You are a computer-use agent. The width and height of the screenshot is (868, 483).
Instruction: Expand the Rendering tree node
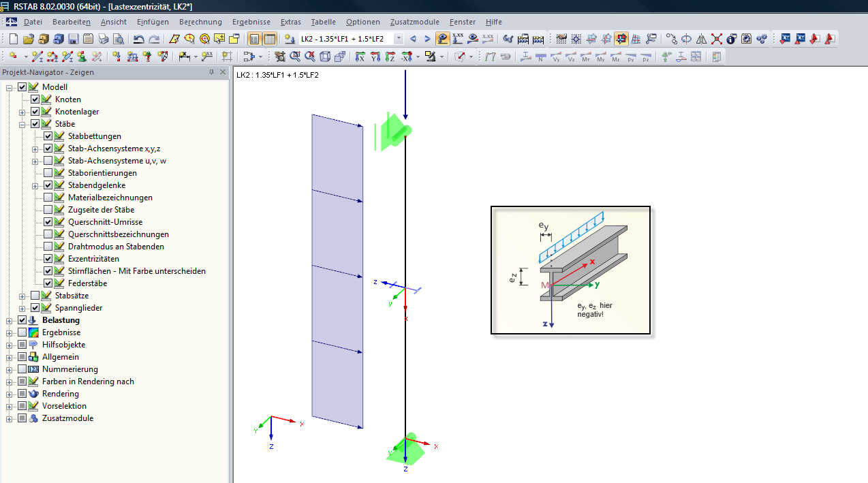[x=10, y=394]
